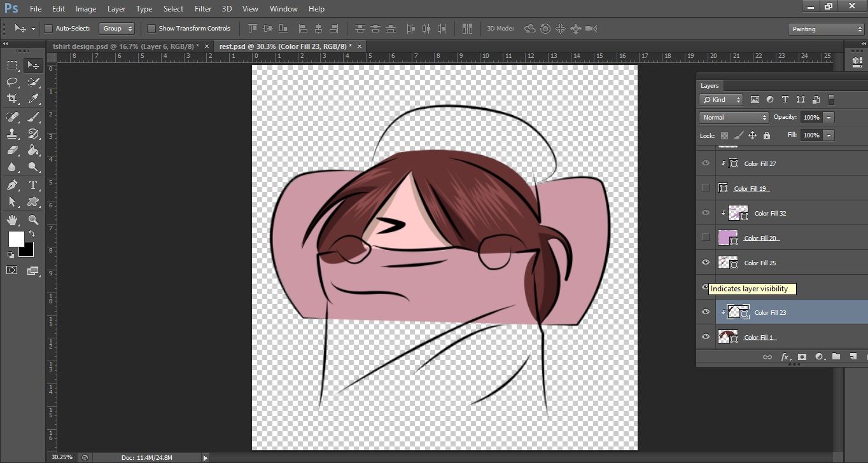Click the Auto-Align Layers icon

(x=468, y=29)
